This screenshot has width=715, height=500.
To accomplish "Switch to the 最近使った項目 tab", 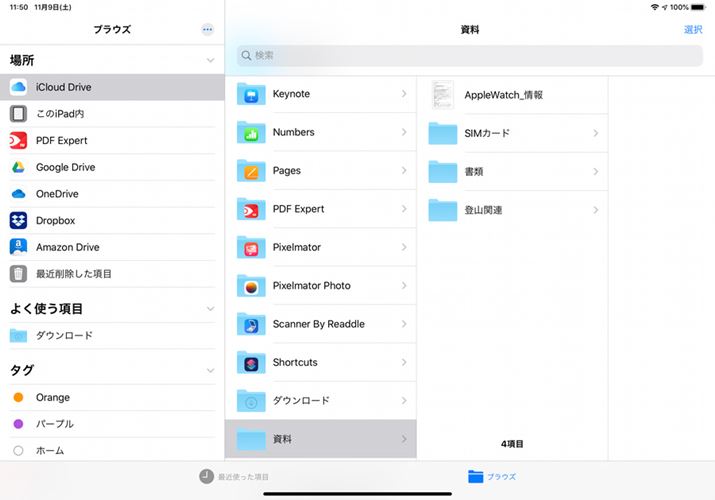I will tap(234, 476).
